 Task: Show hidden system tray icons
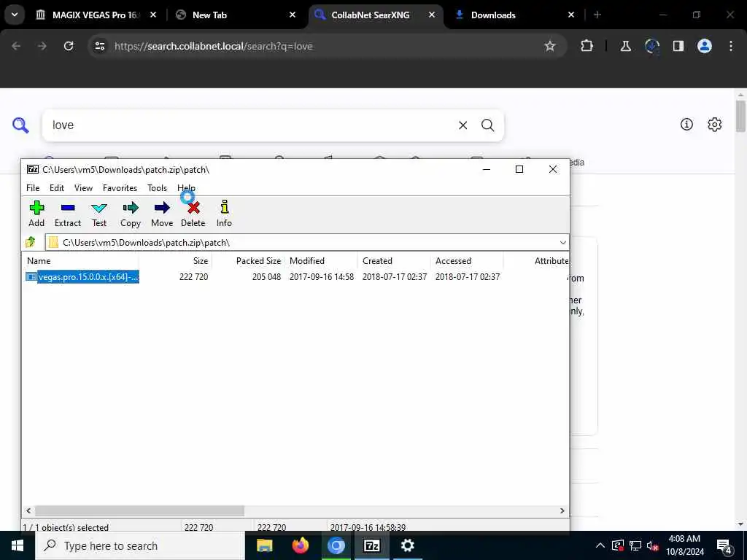point(600,545)
